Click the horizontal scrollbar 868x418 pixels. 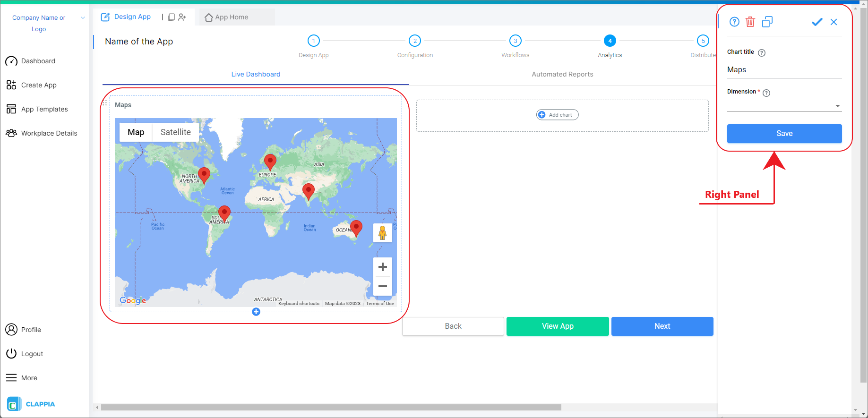[x=331, y=407]
